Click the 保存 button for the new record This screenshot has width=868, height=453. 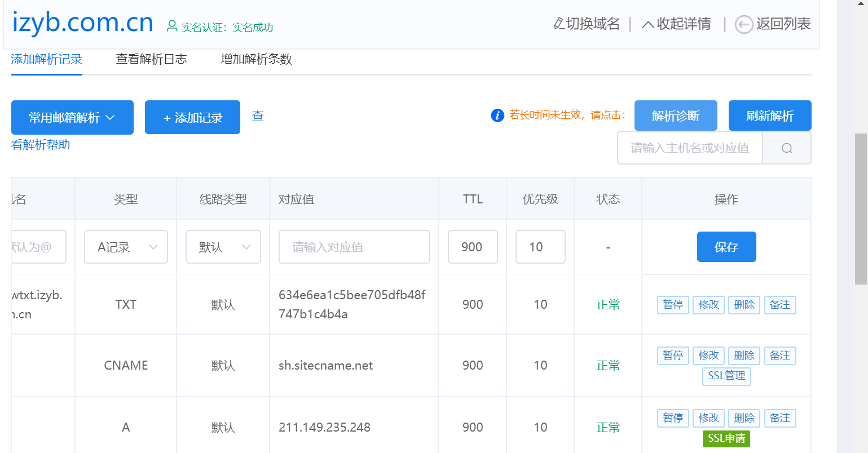click(x=726, y=247)
